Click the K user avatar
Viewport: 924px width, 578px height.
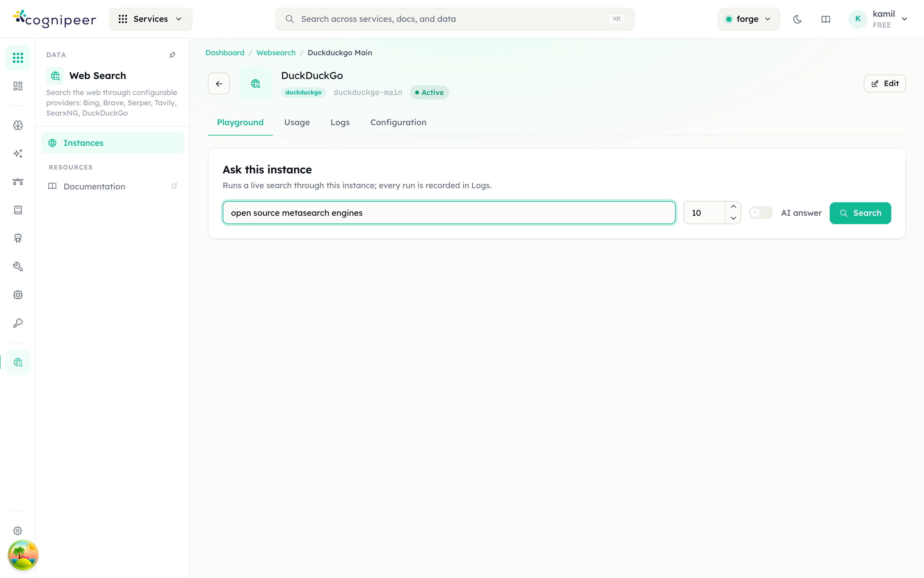point(858,19)
